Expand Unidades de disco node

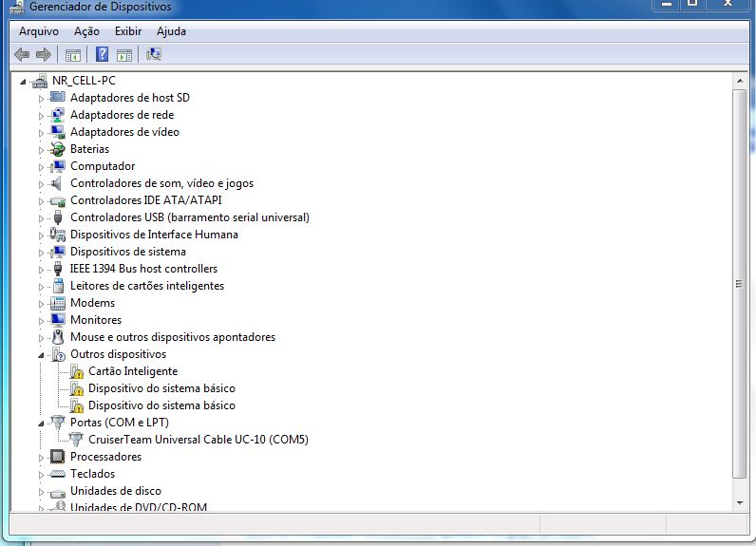pyautogui.click(x=41, y=492)
